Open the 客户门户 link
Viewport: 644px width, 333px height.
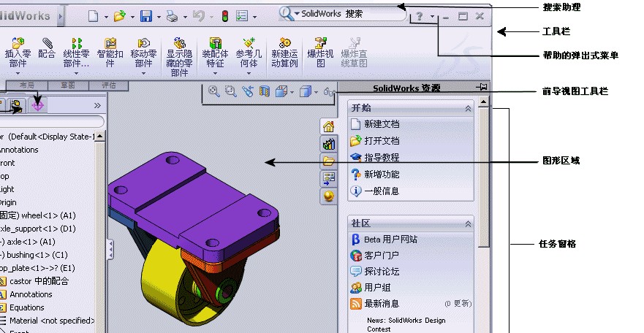(382, 256)
